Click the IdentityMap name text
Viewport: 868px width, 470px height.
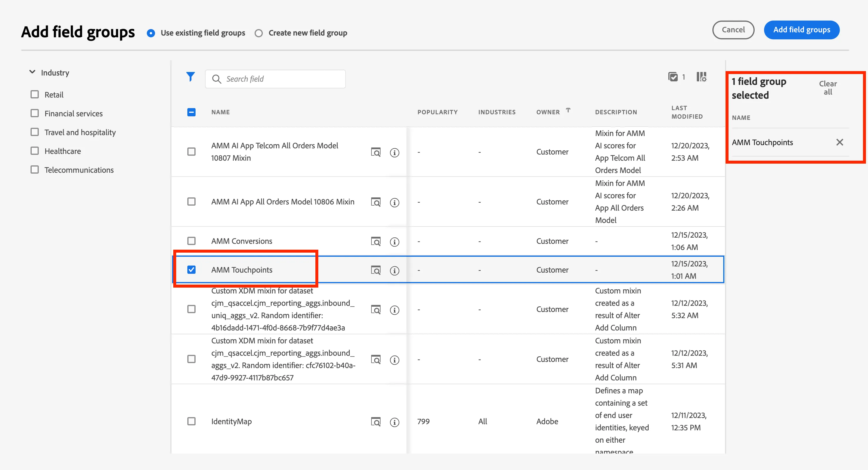[x=231, y=422]
